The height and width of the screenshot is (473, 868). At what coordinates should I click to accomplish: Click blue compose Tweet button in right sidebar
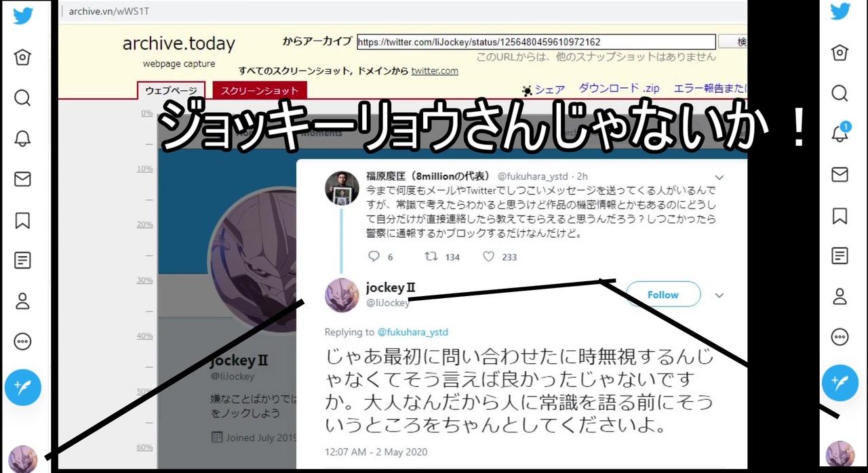tap(840, 383)
